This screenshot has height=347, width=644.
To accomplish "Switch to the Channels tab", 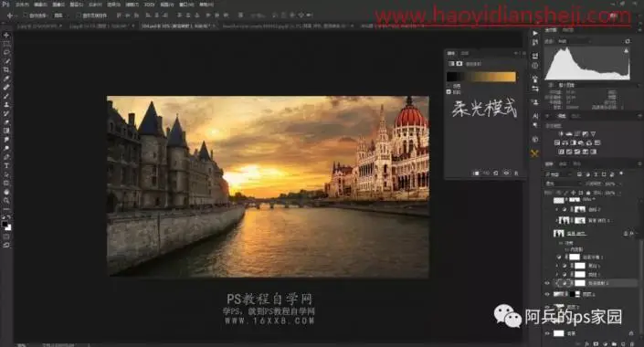I will click(x=564, y=163).
